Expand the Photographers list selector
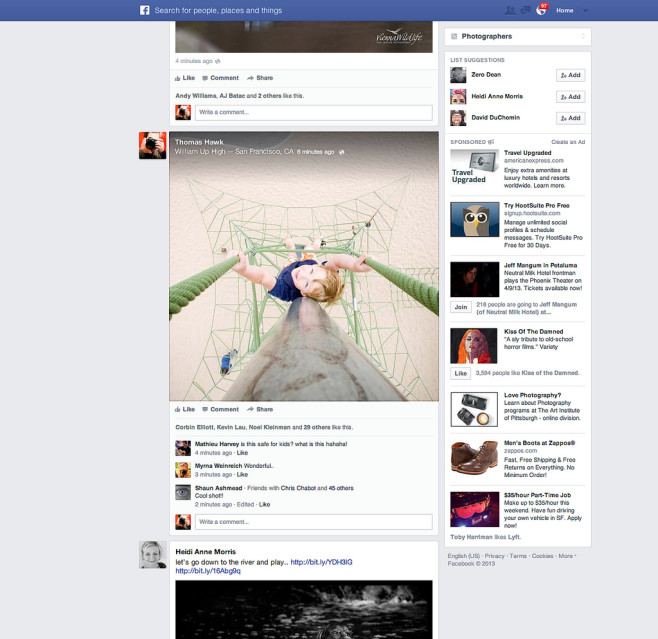The image size is (658, 639). pyautogui.click(x=583, y=37)
